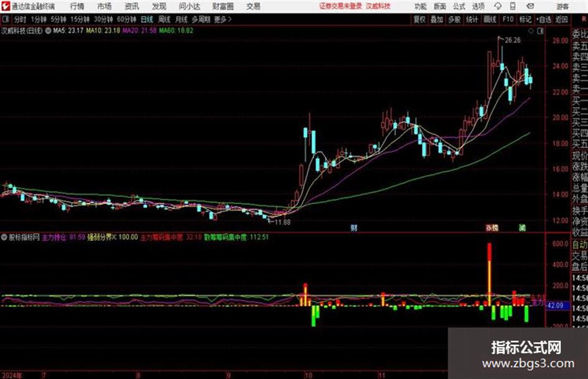Click the 游客 user label
Image resolution: width=588 pixels, height=379 pixels.
point(562,6)
